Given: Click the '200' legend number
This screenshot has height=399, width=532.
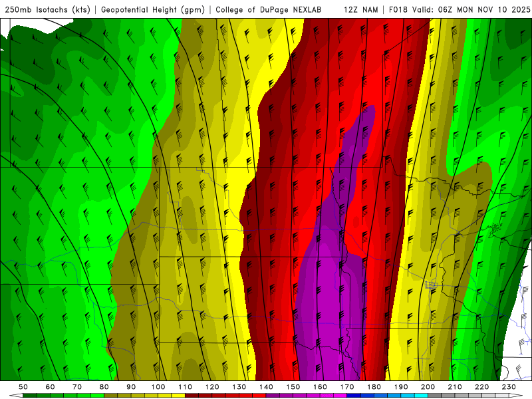Looking at the screenshot, I should click(428, 387).
